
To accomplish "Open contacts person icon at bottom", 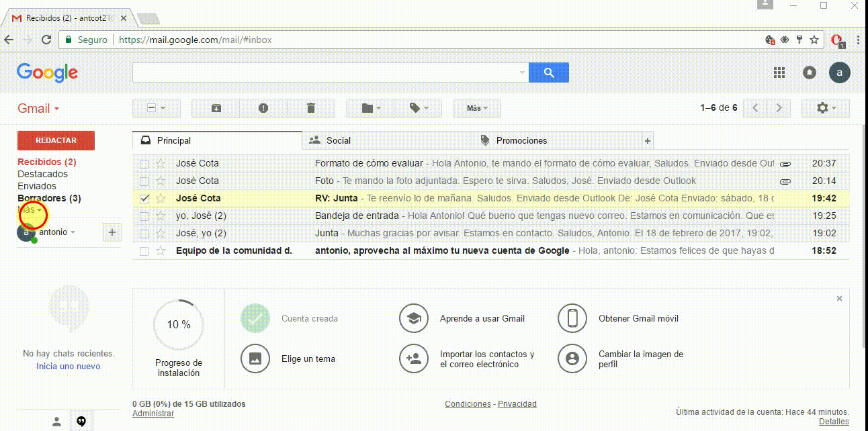I will (57, 422).
